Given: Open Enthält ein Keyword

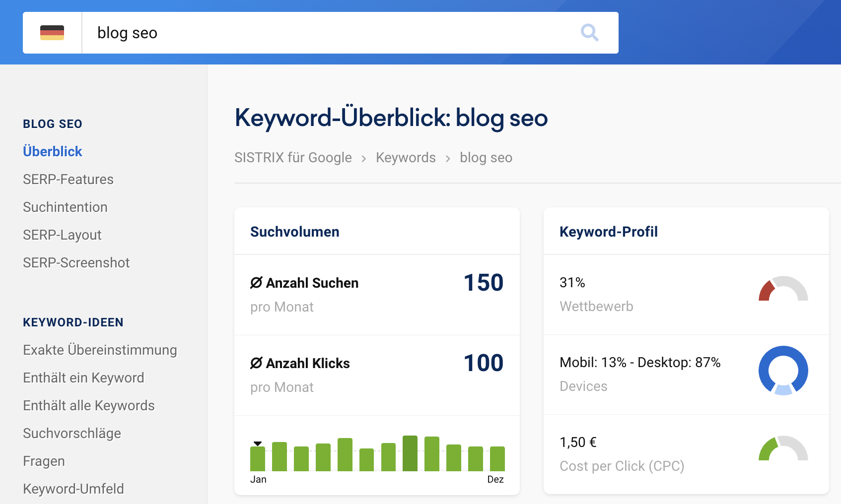Looking at the screenshot, I should coord(83,378).
